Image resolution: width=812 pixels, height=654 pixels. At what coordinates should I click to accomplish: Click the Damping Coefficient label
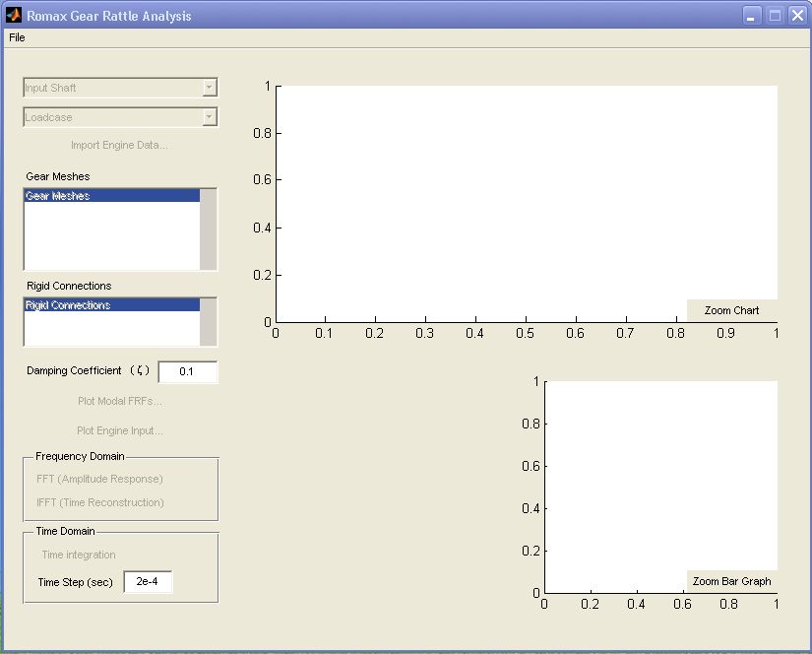[x=88, y=370]
